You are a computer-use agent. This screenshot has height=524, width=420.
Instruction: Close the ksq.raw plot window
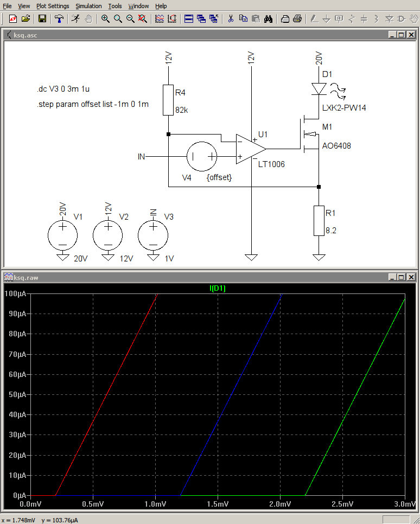pos(411,277)
